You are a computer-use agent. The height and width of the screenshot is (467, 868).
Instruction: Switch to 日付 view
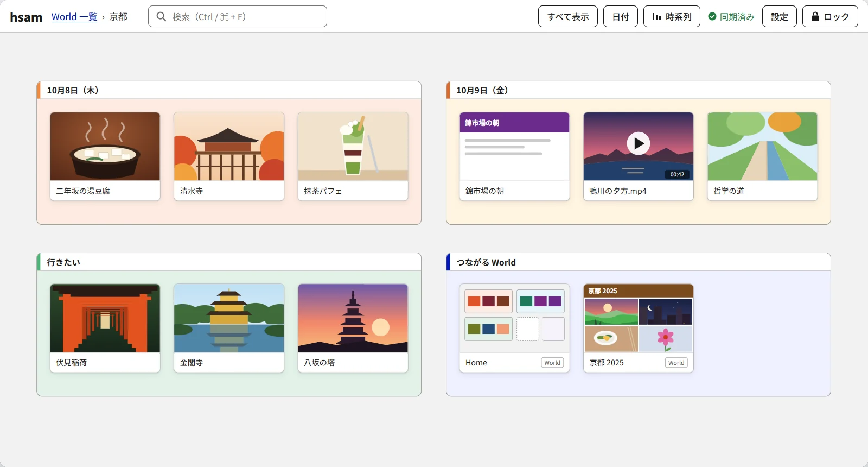click(x=621, y=16)
